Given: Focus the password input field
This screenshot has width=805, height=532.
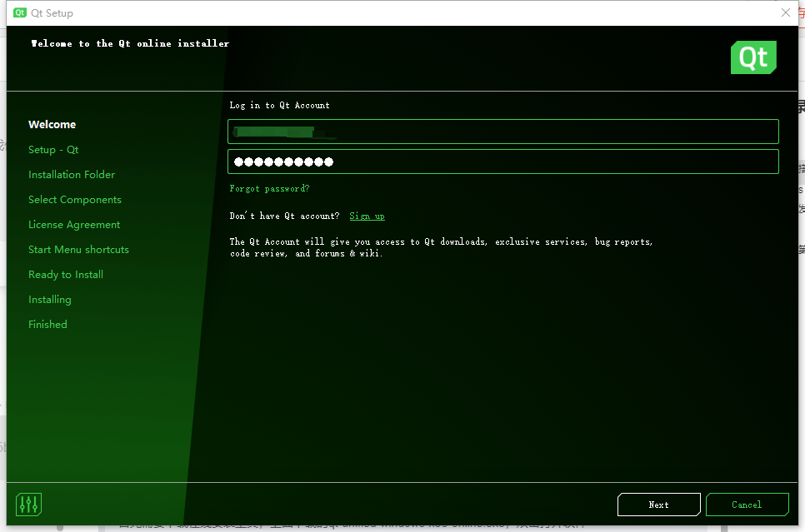Looking at the screenshot, I should coord(503,162).
